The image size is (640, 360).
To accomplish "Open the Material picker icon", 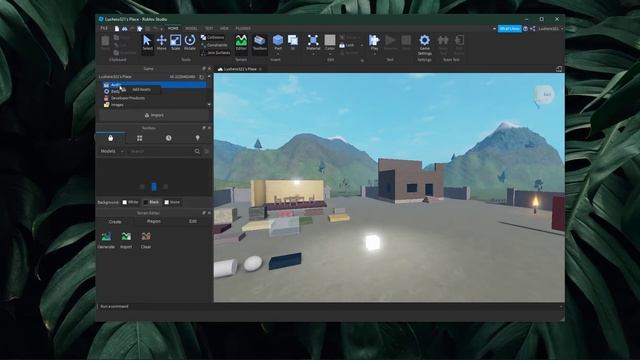I will tap(313, 40).
